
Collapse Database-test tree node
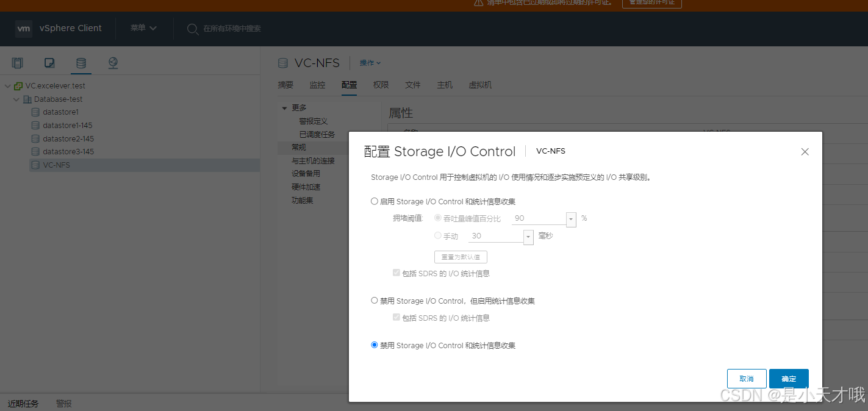coord(16,99)
